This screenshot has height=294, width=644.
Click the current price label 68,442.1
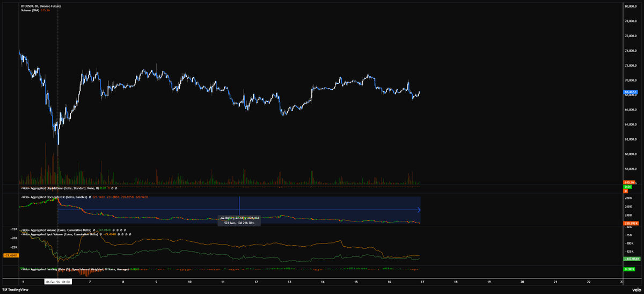click(x=631, y=92)
